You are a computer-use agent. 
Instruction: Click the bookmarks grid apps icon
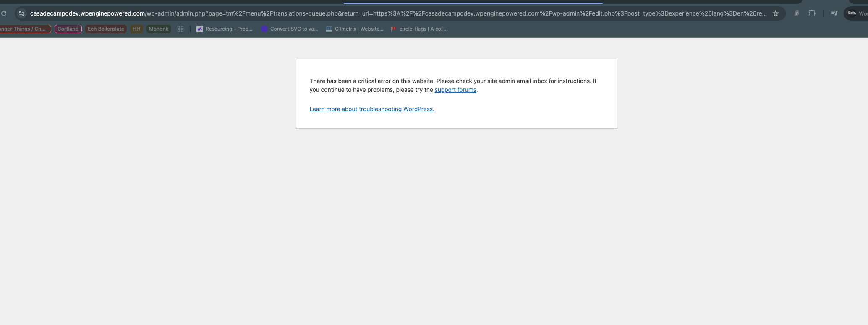180,29
